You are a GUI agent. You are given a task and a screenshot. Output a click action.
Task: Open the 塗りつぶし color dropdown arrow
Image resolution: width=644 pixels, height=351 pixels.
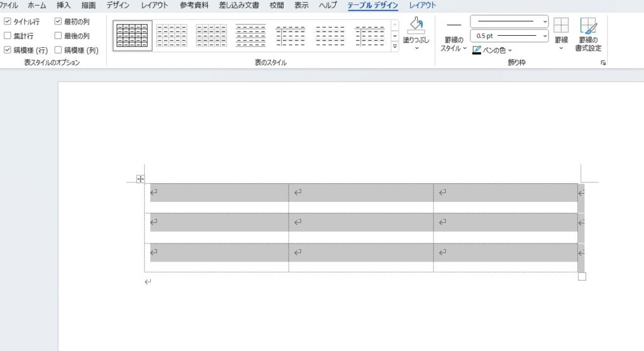point(416,48)
